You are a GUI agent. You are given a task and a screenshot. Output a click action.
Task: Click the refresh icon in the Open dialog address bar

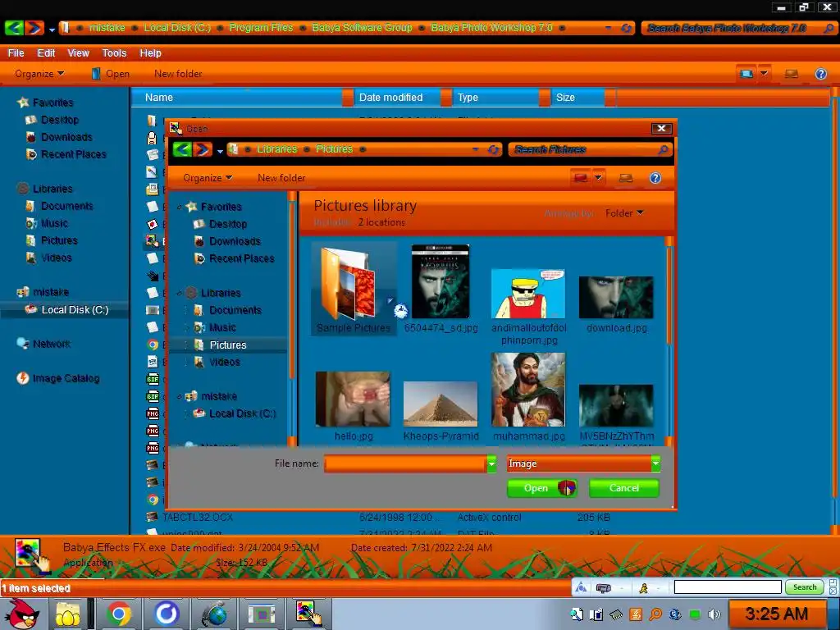tap(493, 150)
